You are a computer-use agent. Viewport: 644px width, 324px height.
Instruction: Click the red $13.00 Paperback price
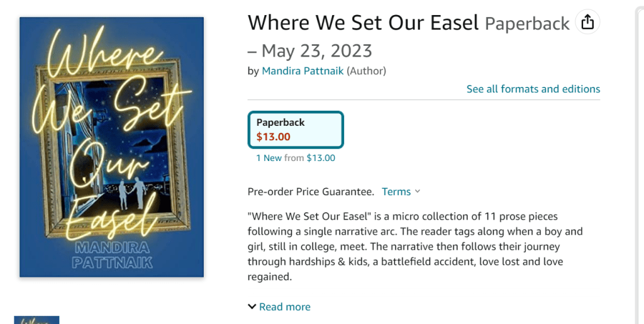click(273, 137)
